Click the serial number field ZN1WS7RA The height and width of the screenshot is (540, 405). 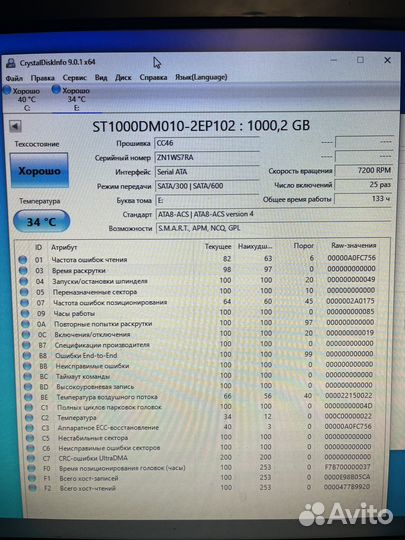click(207, 157)
